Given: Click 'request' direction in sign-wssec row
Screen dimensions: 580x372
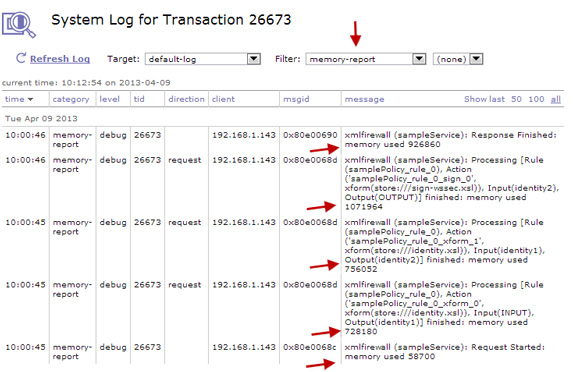Looking at the screenshot, I should 185,160.
